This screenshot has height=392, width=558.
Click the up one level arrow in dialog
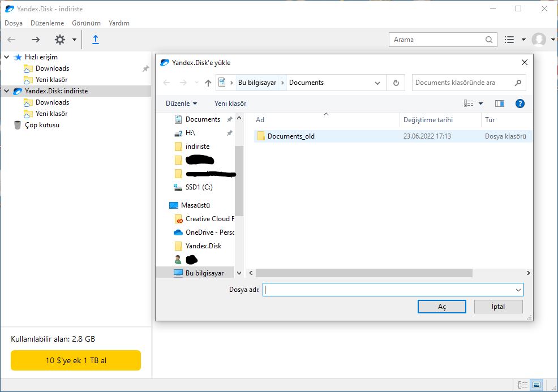pos(208,83)
